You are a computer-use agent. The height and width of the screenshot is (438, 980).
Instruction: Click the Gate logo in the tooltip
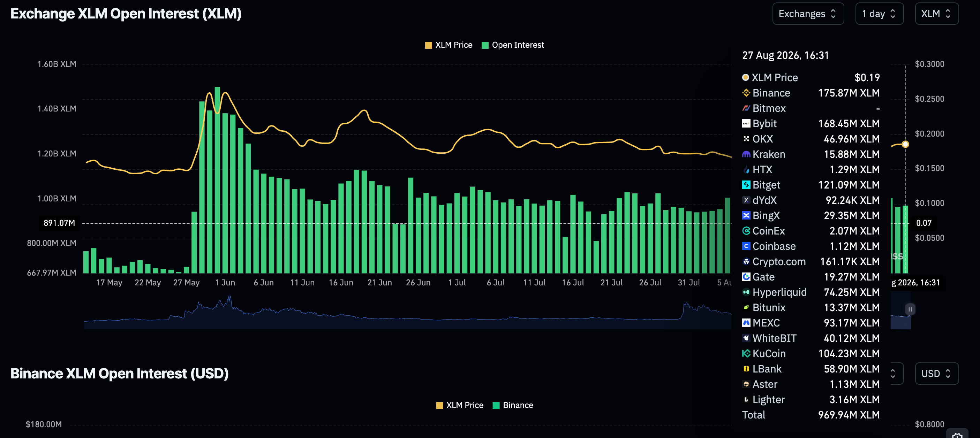(x=746, y=277)
